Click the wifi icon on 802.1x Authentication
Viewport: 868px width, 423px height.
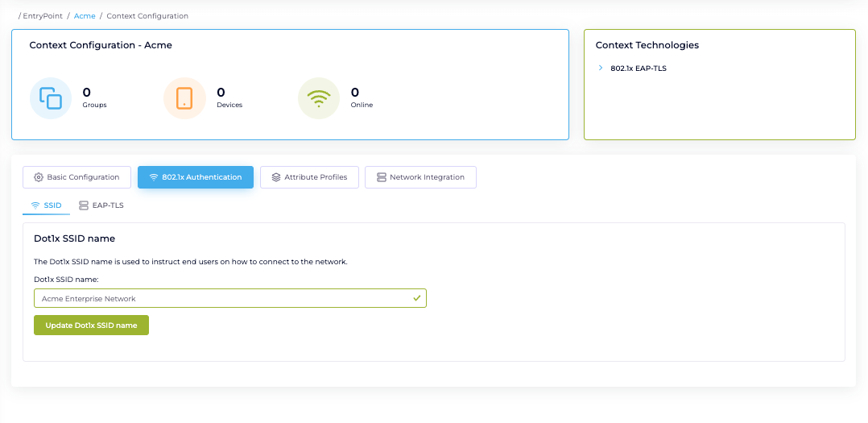[x=154, y=177]
